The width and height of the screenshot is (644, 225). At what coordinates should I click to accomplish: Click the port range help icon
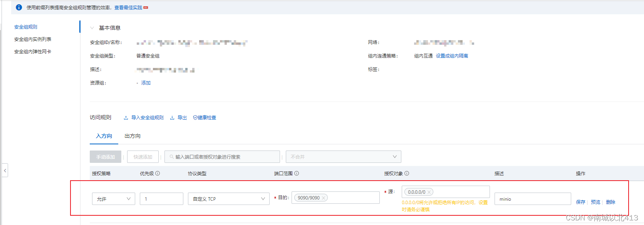[x=297, y=174]
